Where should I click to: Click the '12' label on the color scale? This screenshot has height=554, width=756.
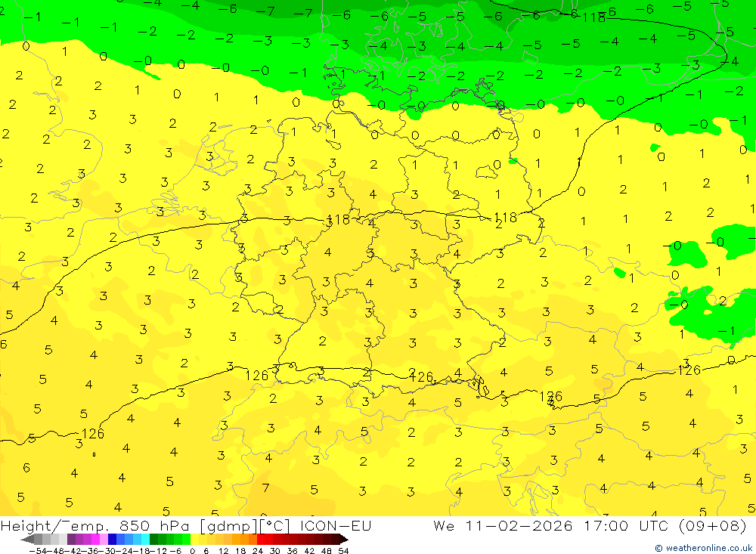click(x=223, y=551)
